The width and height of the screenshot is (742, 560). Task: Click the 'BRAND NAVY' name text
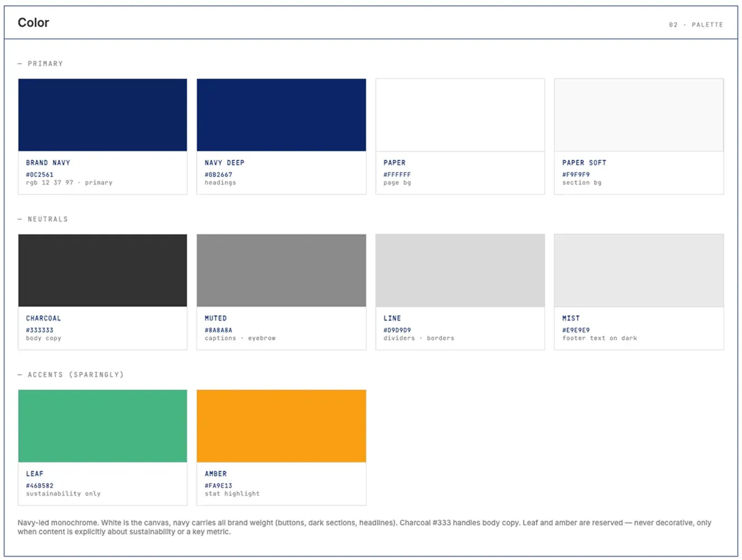48,163
